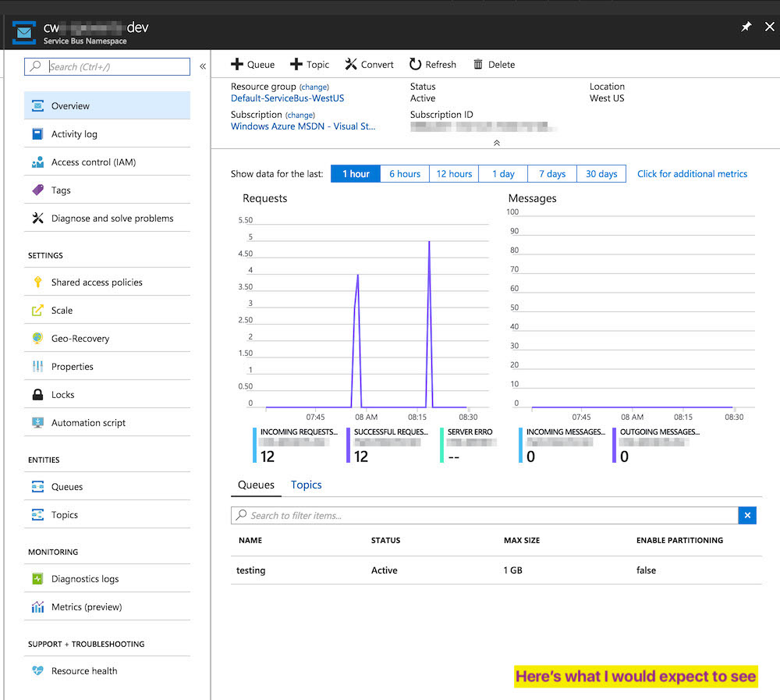This screenshot has height=700, width=780.
Task: Switch to the Topics tab
Action: (x=307, y=485)
